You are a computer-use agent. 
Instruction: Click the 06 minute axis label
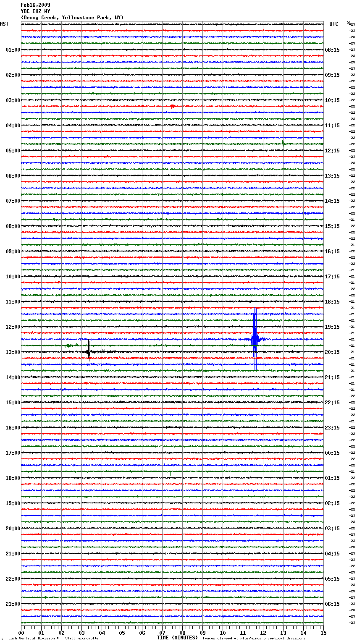click(142, 633)
